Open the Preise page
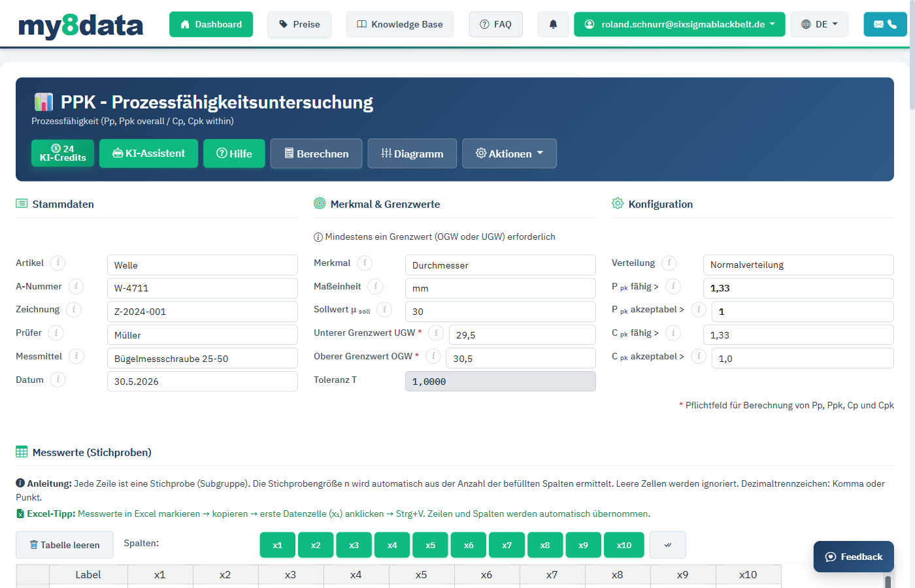This screenshot has width=915, height=588. coord(299,24)
